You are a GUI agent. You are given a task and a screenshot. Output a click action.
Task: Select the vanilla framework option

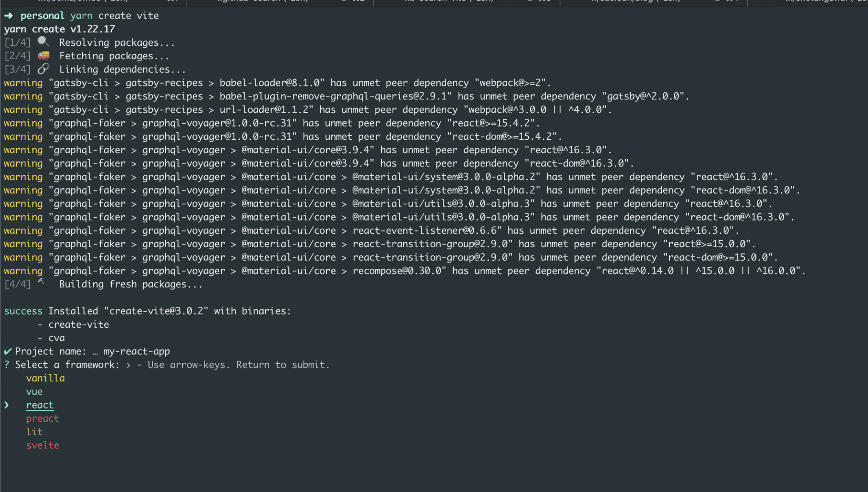pyautogui.click(x=45, y=378)
